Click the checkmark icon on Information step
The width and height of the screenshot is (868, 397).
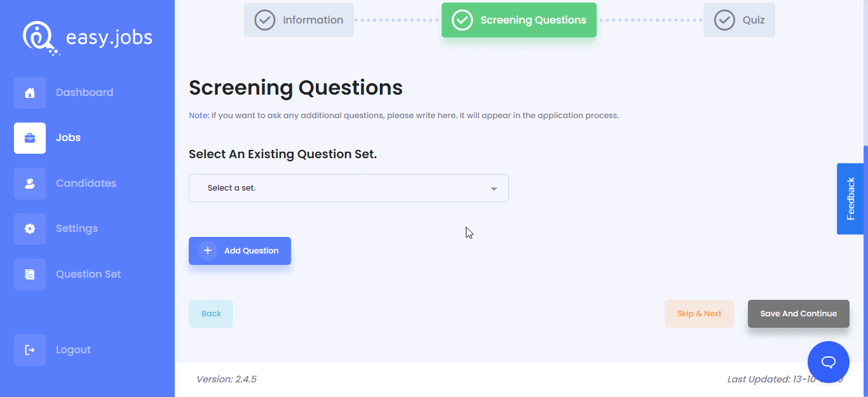pos(264,20)
